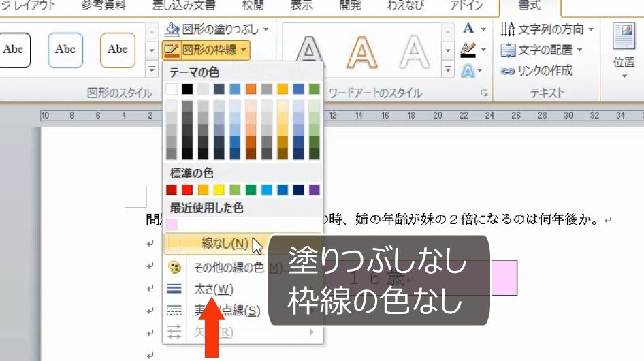This screenshot has height=361, width=644.
Task: Pick the light blue standard color
Action: (267, 190)
